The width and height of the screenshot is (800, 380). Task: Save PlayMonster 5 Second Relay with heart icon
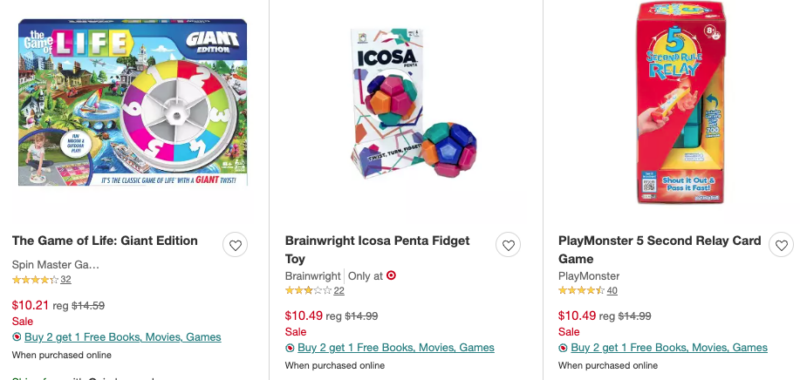coord(782,245)
